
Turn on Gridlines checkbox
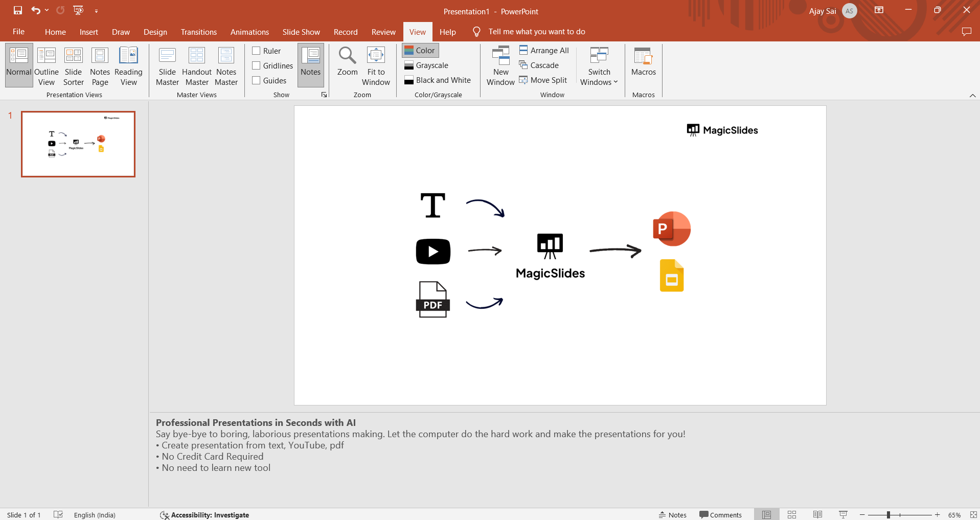[257, 65]
